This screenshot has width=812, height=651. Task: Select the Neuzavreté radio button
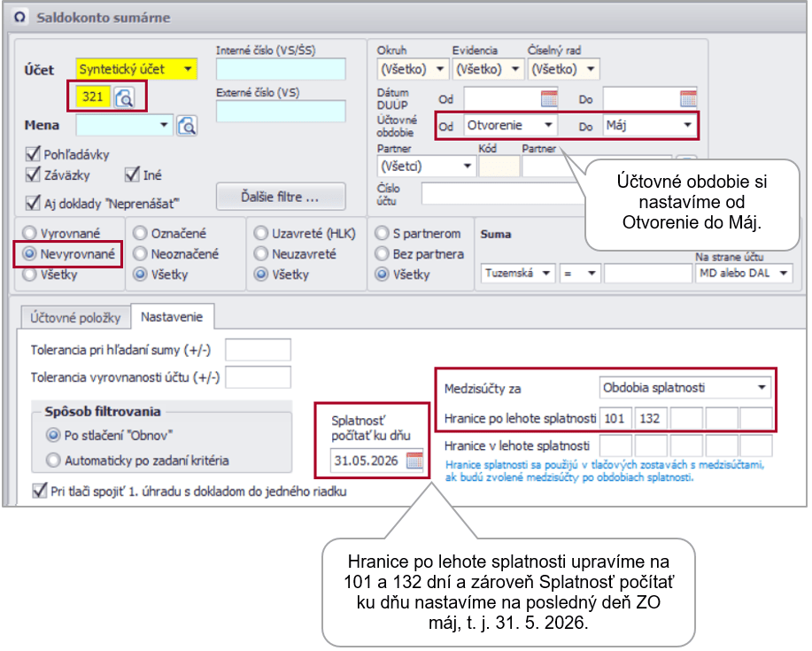(x=260, y=254)
